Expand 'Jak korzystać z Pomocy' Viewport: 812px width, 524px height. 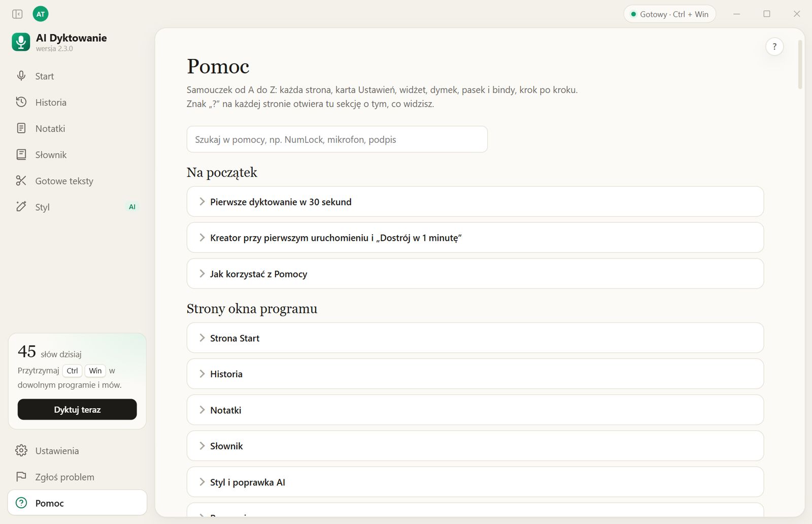(475, 274)
